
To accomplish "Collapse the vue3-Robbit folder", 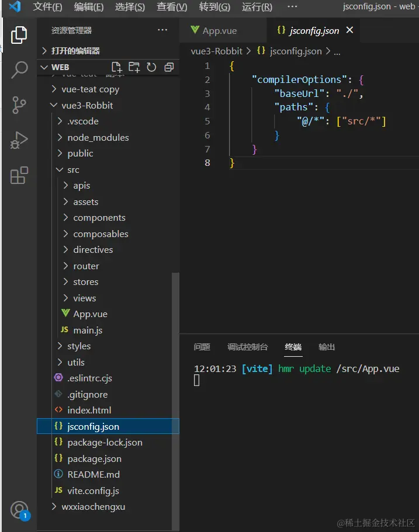I will pyautogui.click(x=108, y=105).
